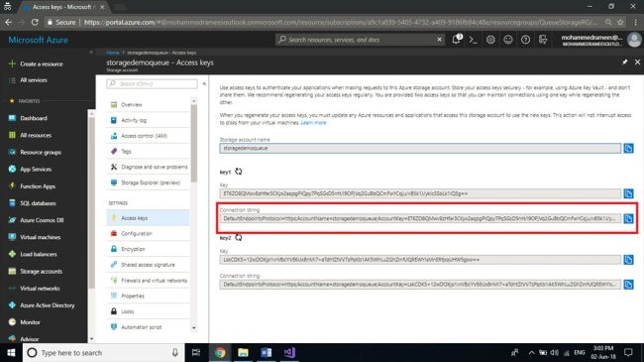Open All resources in sidebar
Image resolution: width=644 pixels, height=362 pixels.
pos(36,135)
